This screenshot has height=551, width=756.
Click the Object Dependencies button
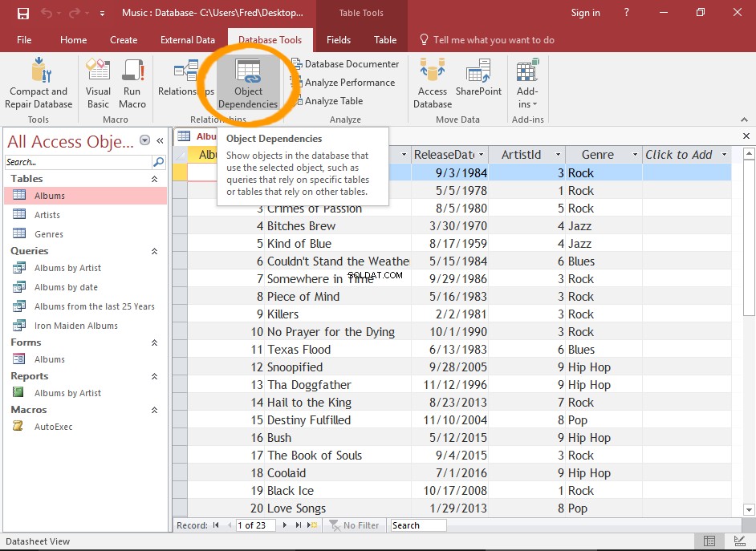248,83
